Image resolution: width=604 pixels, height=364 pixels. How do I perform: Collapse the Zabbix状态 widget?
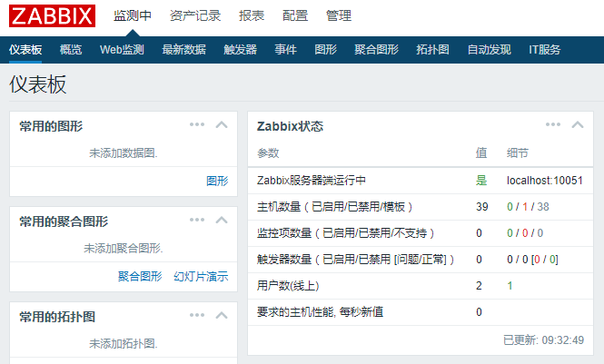tap(578, 124)
